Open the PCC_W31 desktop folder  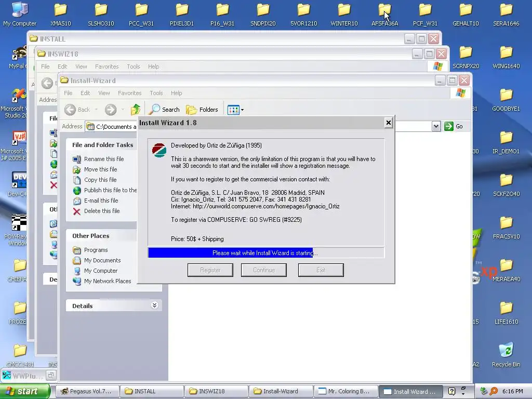tap(141, 14)
